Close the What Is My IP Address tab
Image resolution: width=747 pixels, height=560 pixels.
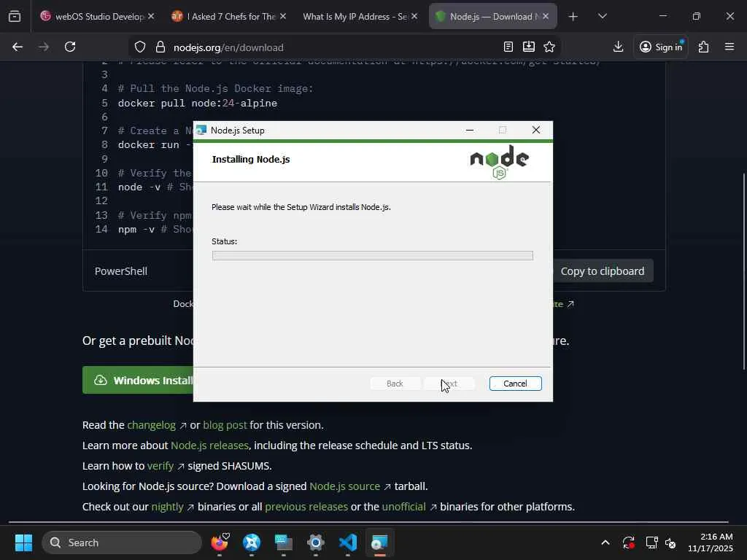point(414,16)
